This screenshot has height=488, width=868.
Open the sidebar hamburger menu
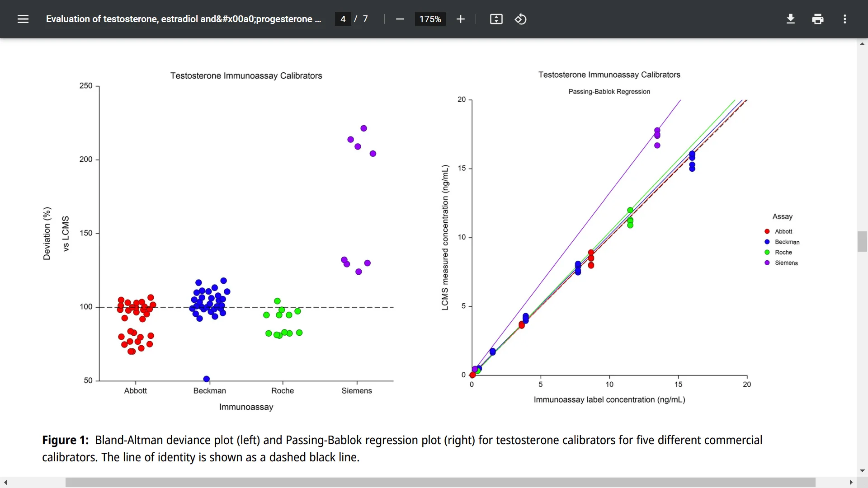(x=23, y=19)
